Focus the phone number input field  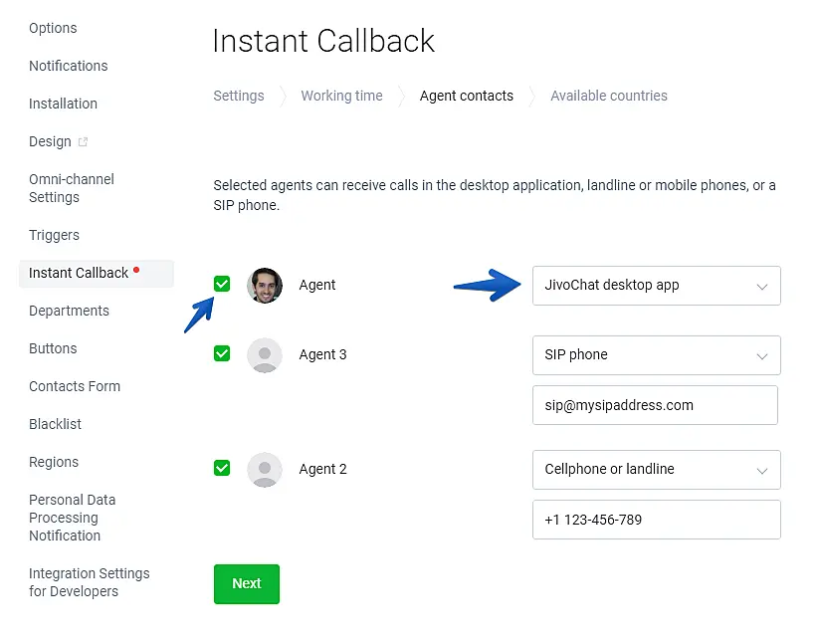(655, 520)
